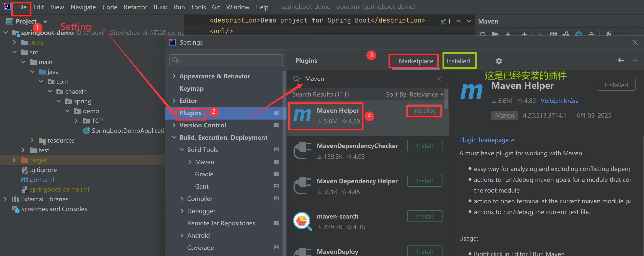Close the Settings dialog
644x256 pixels.
(x=635, y=42)
